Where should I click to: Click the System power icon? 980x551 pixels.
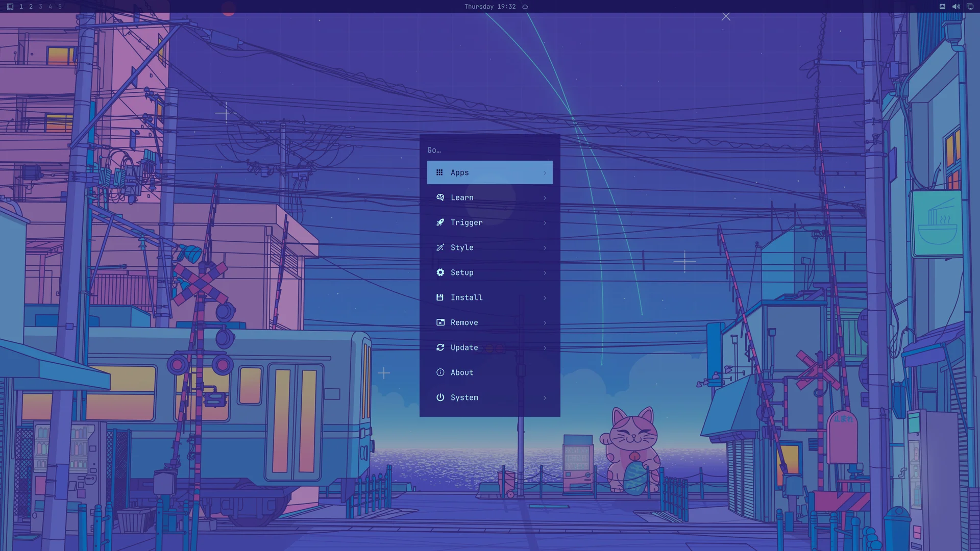pos(440,397)
